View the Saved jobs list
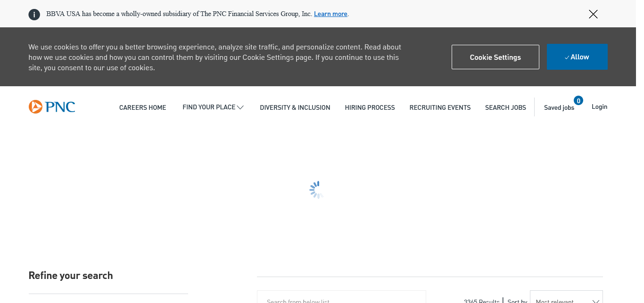Screen dimensions: 644x303 [559, 107]
